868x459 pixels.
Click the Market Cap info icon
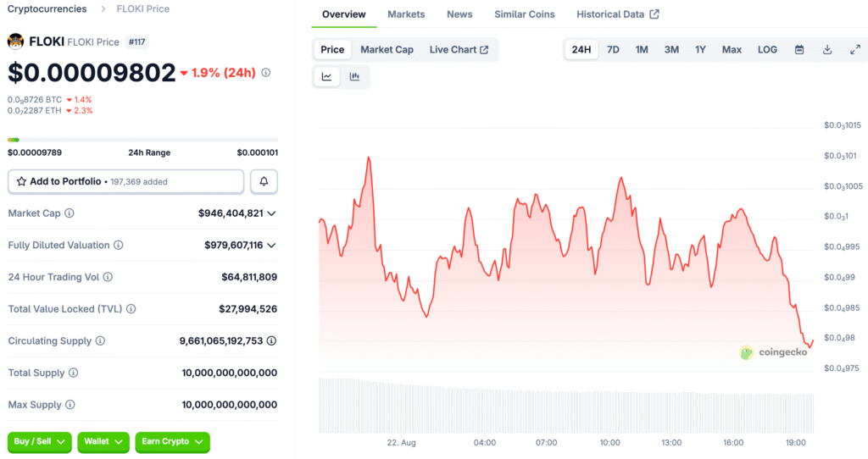click(70, 213)
